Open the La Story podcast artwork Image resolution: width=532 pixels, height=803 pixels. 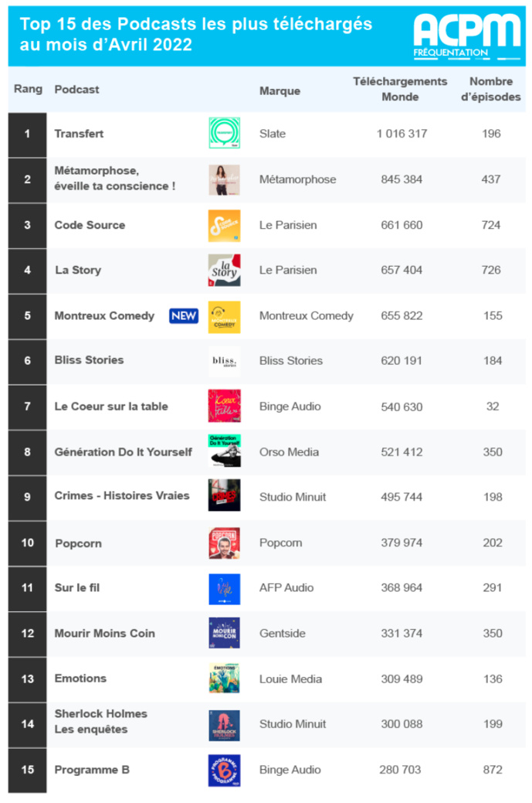tap(224, 270)
